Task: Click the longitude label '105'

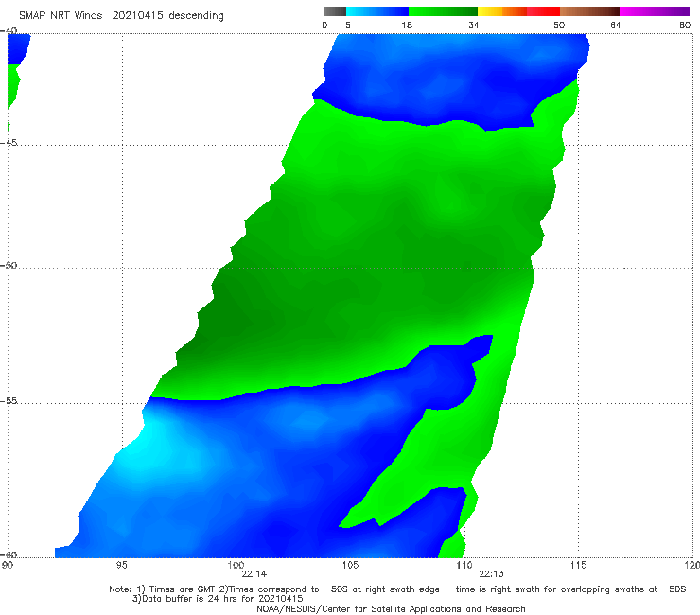Action: [x=350, y=566]
